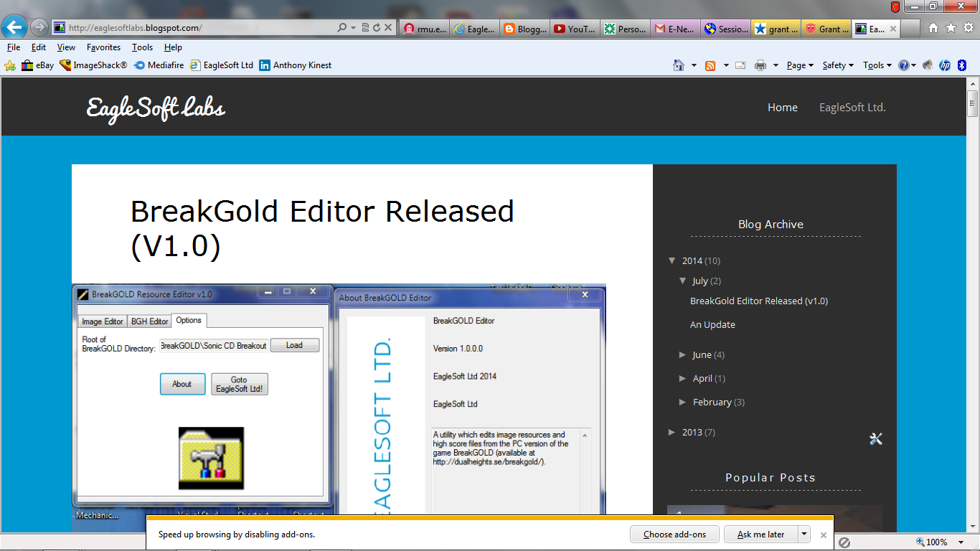Go to the blog Home navigation link
The width and height of the screenshot is (980, 551).
point(783,108)
